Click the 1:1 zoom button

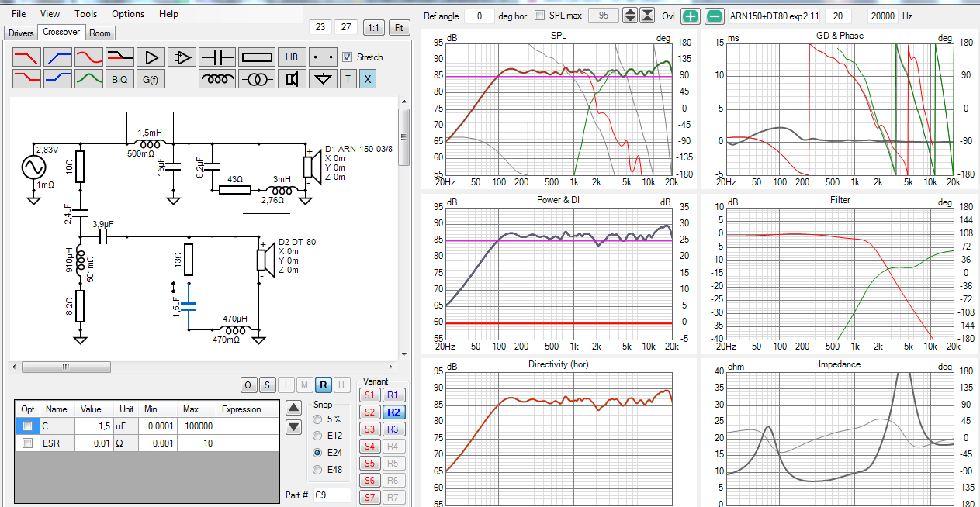click(x=373, y=27)
